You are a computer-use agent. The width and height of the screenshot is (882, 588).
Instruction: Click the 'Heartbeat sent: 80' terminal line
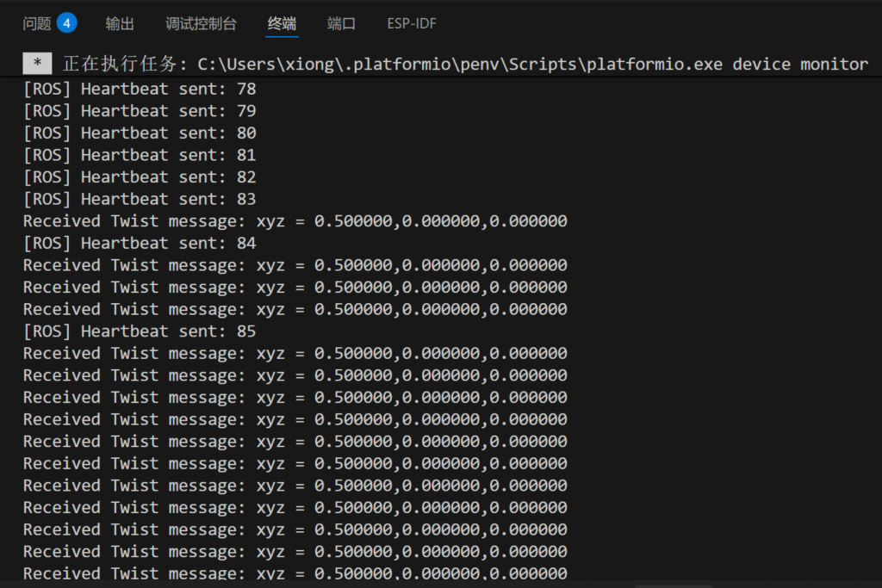[x=140, y=133]
